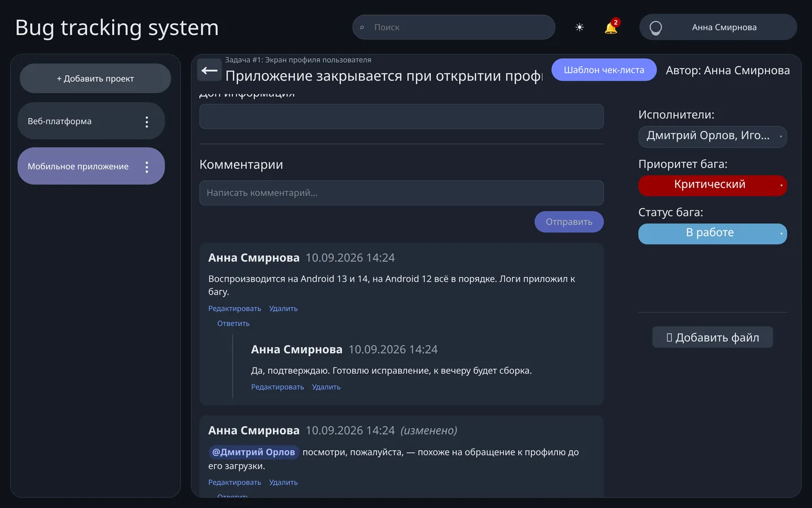Select the Мобильное приложение project
This screenshot has width=812, height=508.
91,166
